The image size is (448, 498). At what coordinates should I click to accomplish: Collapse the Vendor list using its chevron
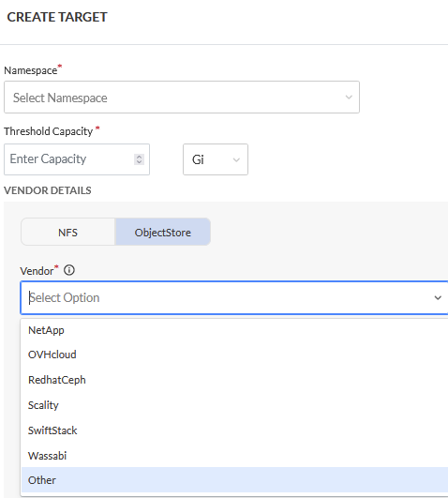pos(438,298)
